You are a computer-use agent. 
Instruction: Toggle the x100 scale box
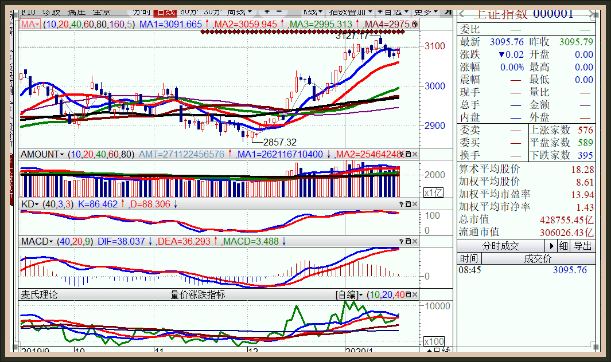point(434,342)
